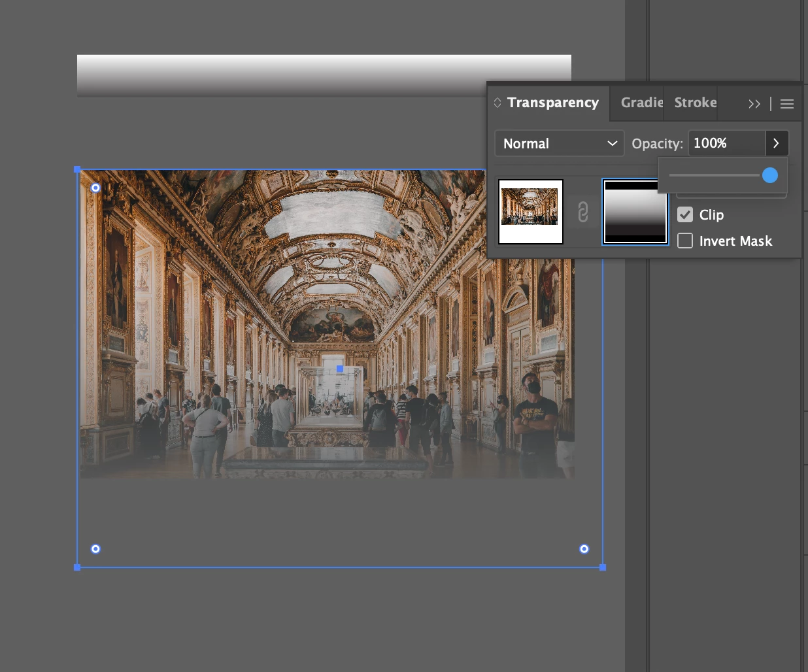Click the blue center point of selection
The height and width of the screenshot is (672, 808).
pos(340,369)
